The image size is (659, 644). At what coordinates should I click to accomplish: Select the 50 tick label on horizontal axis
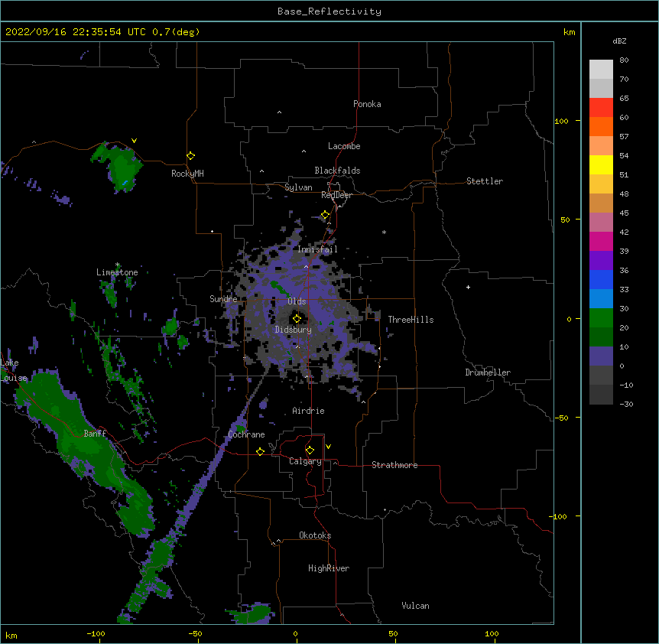[393, 633]
